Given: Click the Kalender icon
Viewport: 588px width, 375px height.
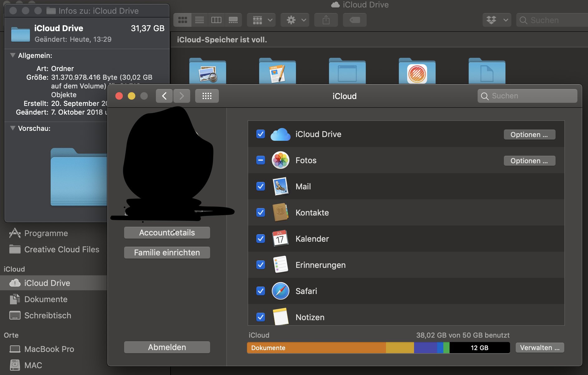Looking at the screenshot, I should point(280,239).
